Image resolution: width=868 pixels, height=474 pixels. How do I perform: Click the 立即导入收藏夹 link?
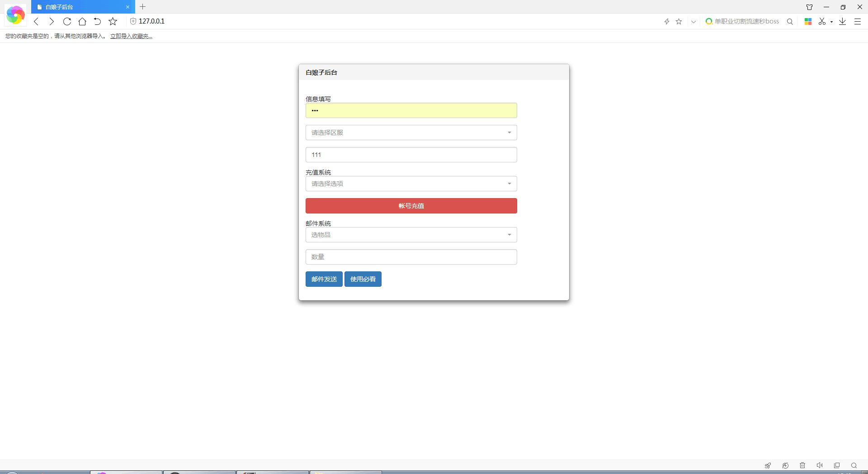[x=131, y=36]
